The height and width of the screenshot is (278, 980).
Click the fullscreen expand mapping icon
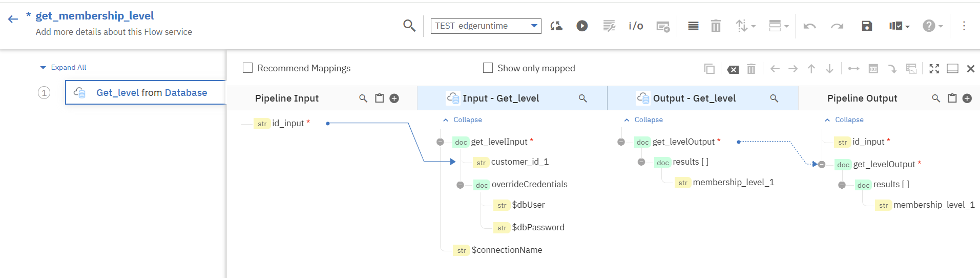coord(934,69)
